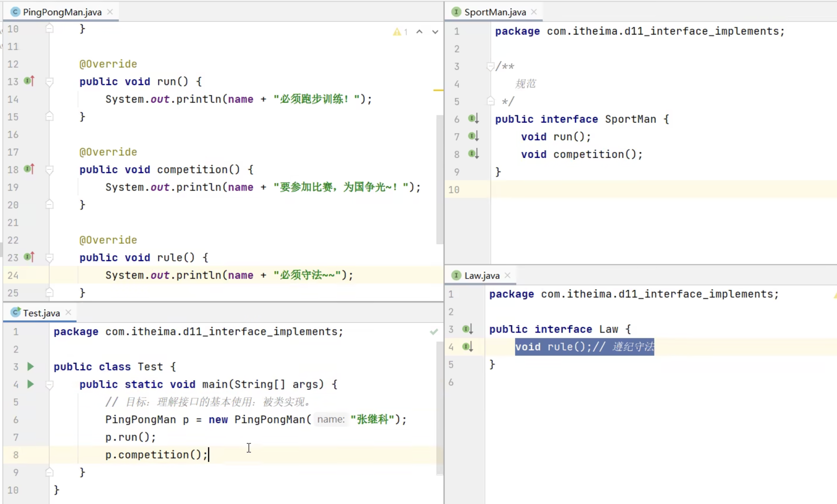Click green checkmark inspection status in Test.java
Viewport: 837px width, 504px height.
tap(434, 332)
